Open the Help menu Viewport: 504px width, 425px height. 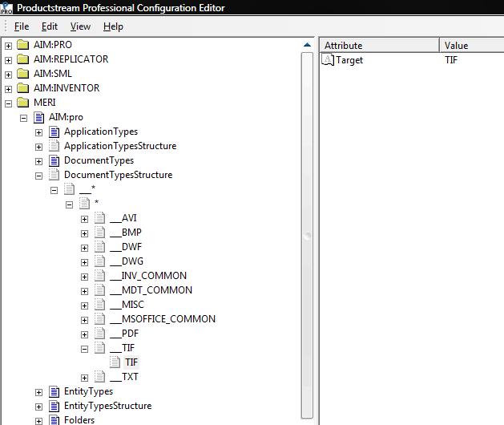(113, 26)
